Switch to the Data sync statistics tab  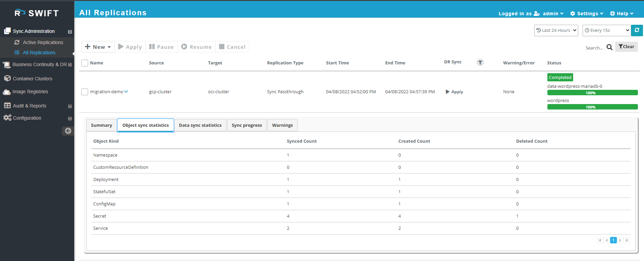click(200, 125)
